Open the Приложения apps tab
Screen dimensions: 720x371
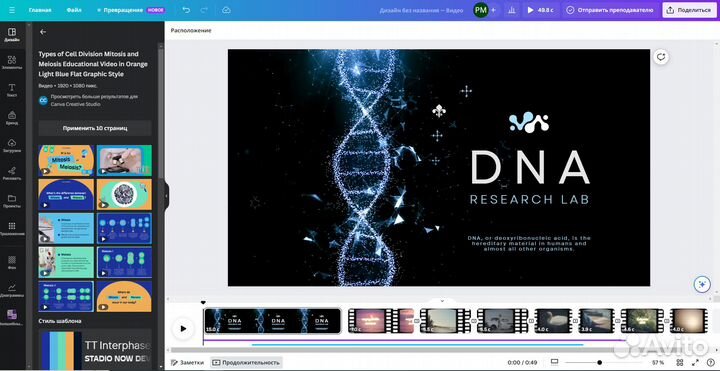[x=12, y=228]
